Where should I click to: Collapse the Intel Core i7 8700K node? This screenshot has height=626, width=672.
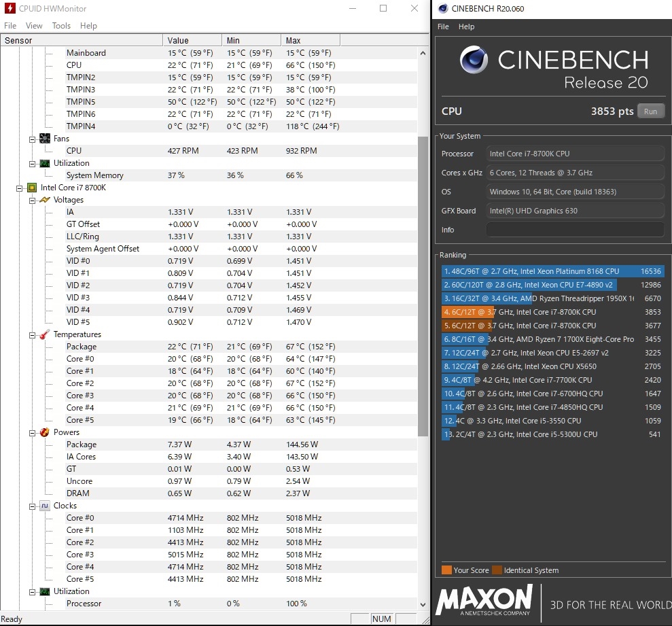point(19,188)
